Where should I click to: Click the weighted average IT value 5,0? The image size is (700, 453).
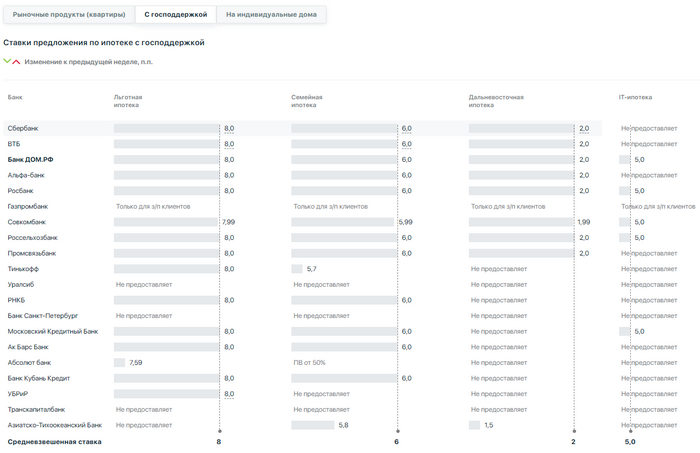pyautogui.click(x=630, y=441)
